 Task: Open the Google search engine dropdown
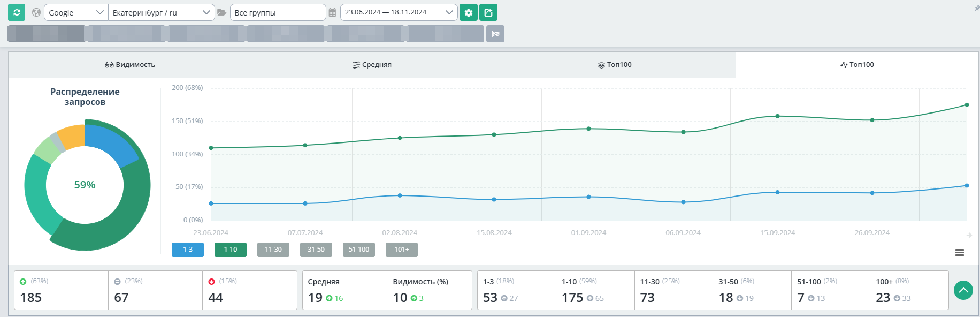pos(75,12)
